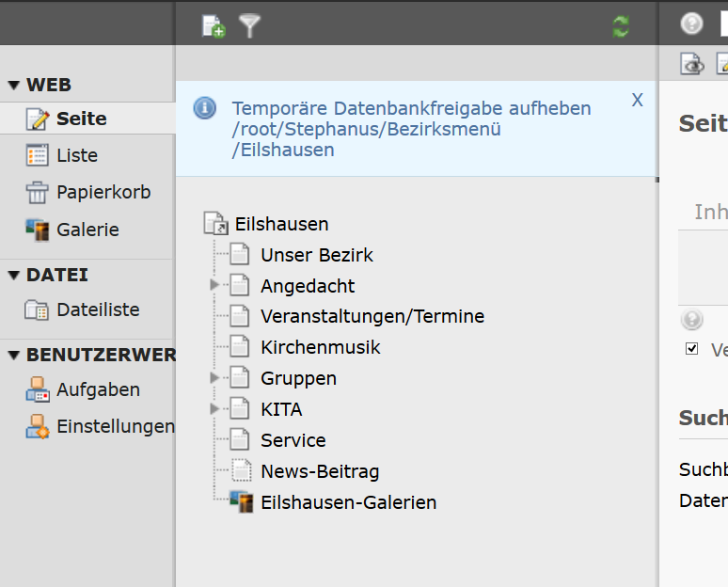Open the page tree filter funnel
The width and height of the screenshot is (728, 587).
pyautogui.click(x=250, y=26)
